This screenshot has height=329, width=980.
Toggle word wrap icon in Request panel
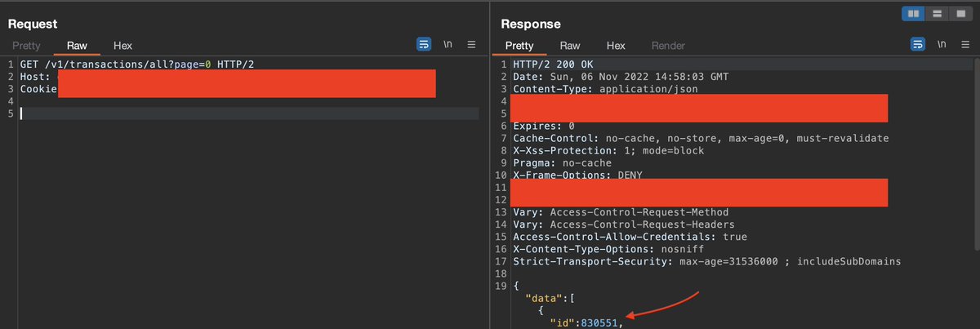(424, 45)
